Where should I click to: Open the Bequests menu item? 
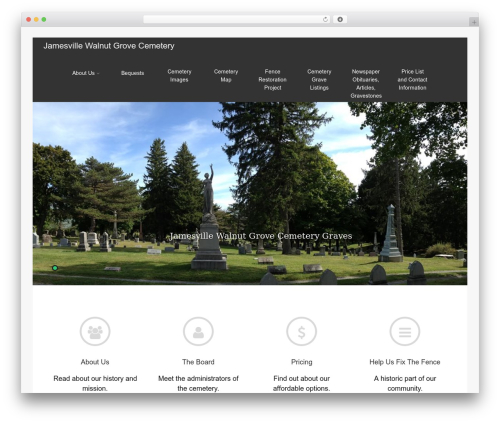tap(132, 73)
